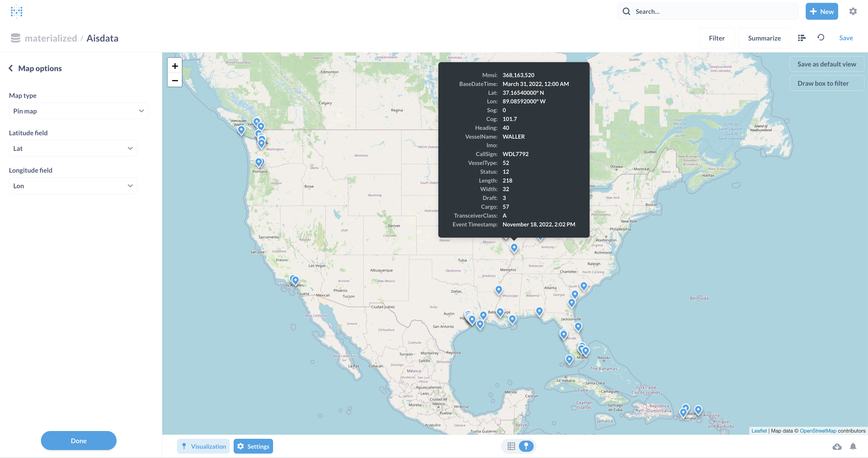Switch to map view toggle

click(526, 446)
